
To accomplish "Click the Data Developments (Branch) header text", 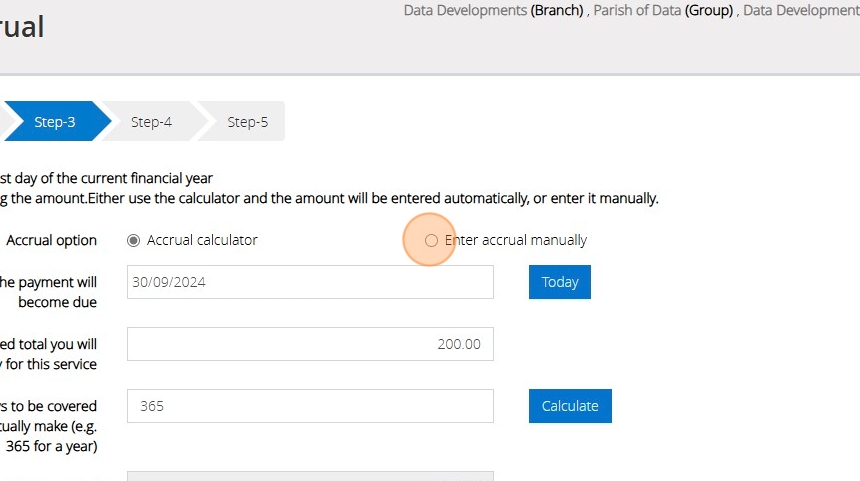I will (x=492, y=11).
